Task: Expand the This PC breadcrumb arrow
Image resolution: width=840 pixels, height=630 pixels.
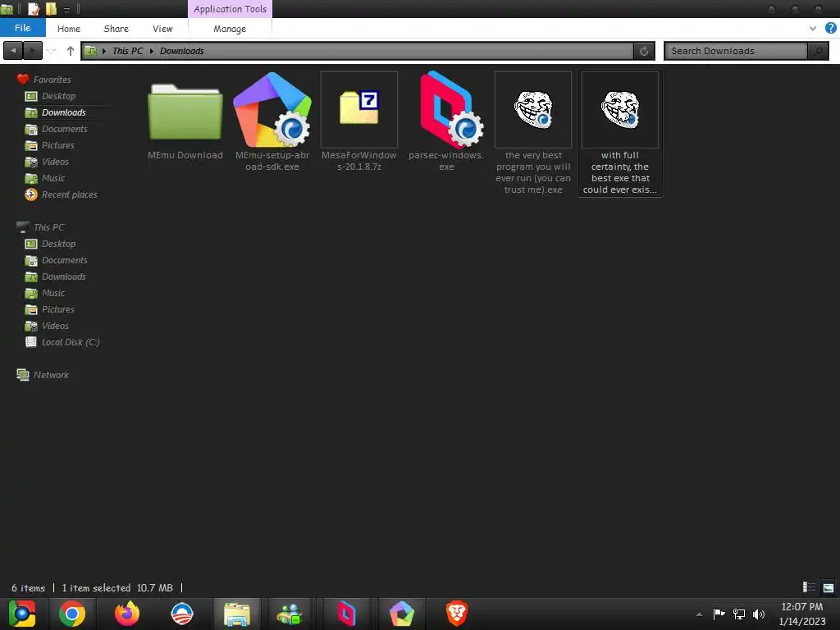Action: tap(152, 51)
